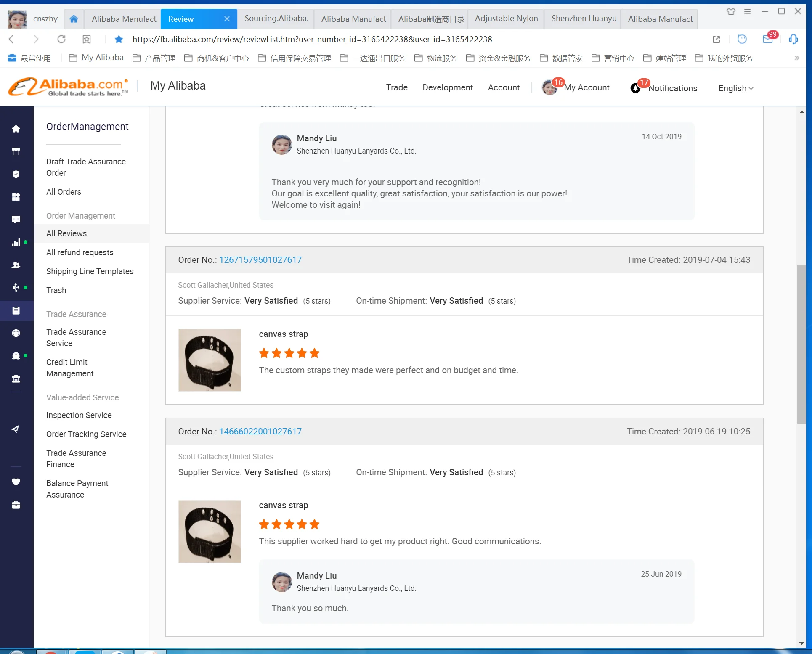Click the first canvas strap product thumbnail
This screenshot has height=654, width=812.
(x=210, y=360)
